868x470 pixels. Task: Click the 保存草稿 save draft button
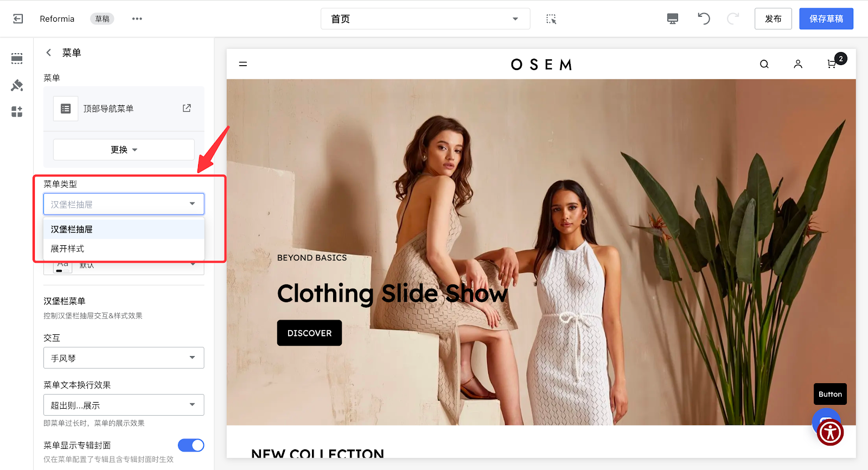click(826, 19)
